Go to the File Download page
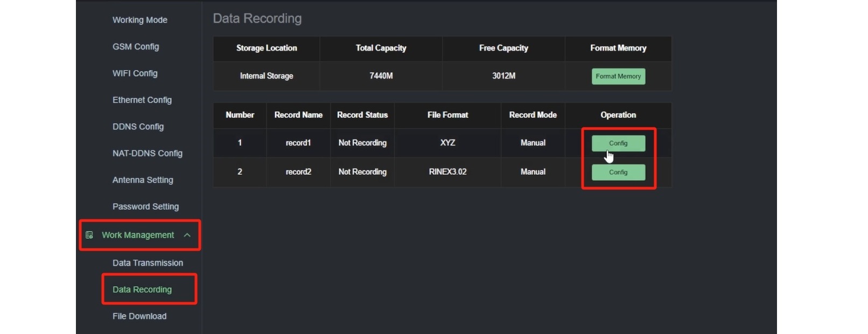 (139, 316)
